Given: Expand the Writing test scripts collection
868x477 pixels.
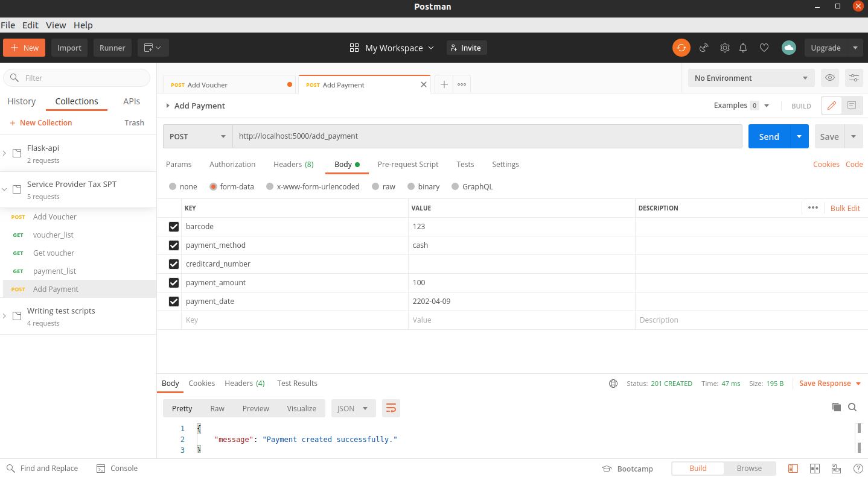Looking at the screenshot, I should tap(5, 316).
